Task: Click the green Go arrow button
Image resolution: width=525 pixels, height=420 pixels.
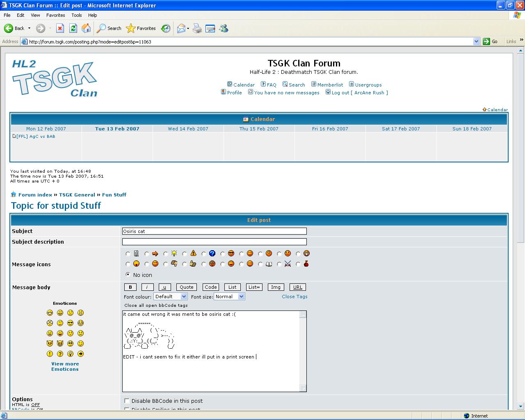Action: click(486, 41)
